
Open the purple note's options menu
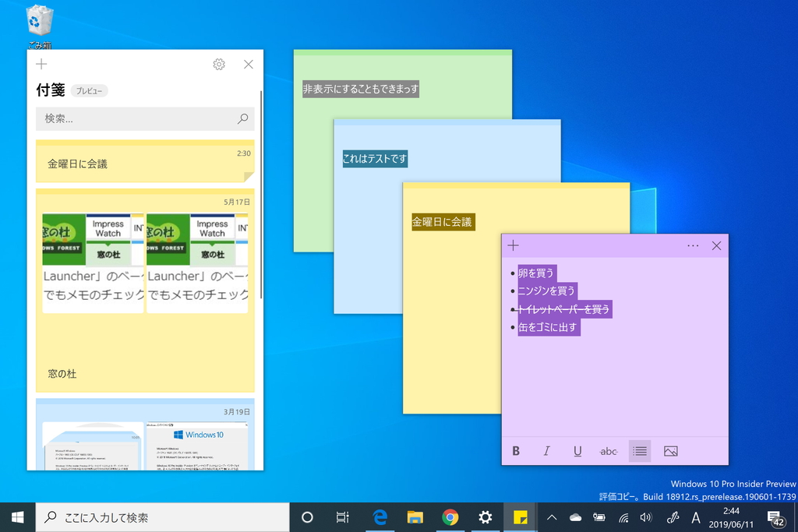693,245
